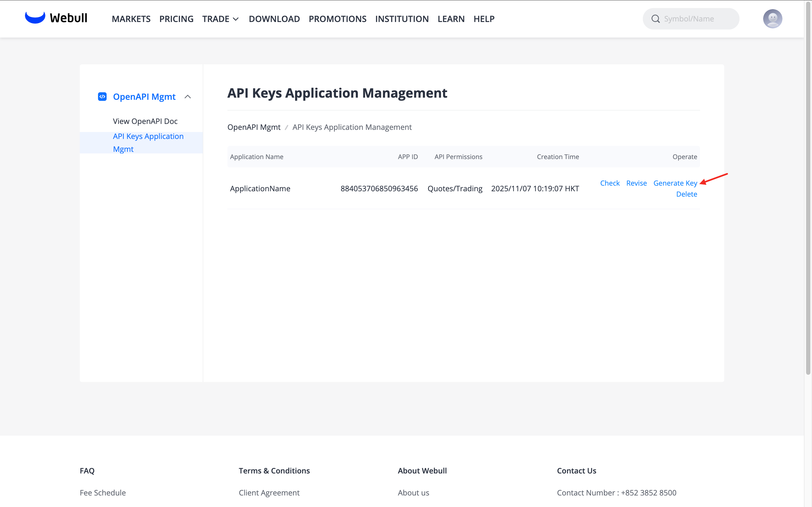
Task: Open the Fee Schedule footer link
Action: tap(103, 493)
